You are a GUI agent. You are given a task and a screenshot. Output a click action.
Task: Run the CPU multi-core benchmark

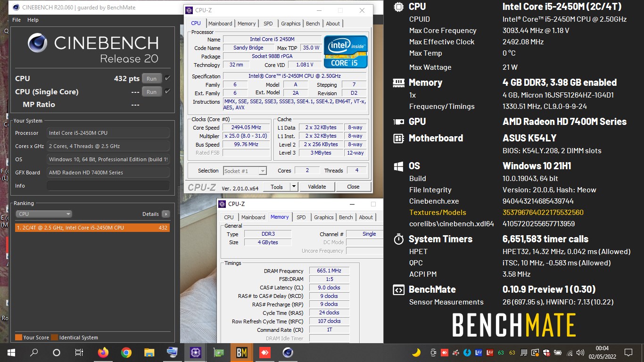152,79
